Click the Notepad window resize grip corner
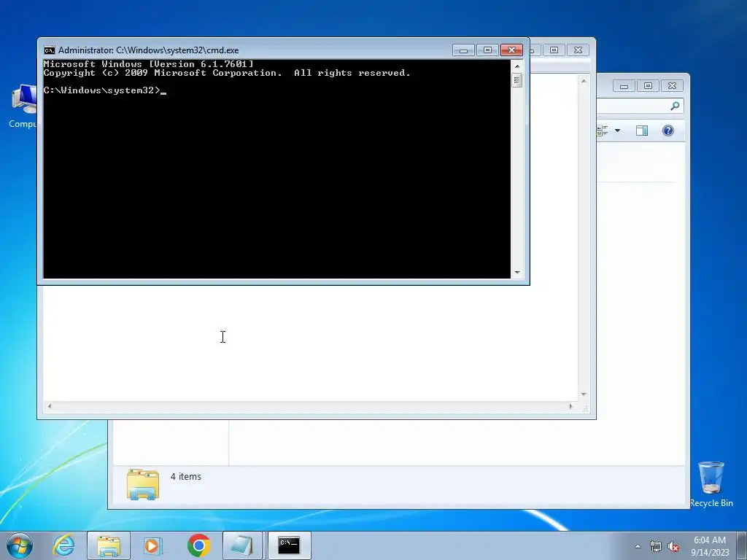This screenshot has height=560, width=747. (x=585, y=408)
